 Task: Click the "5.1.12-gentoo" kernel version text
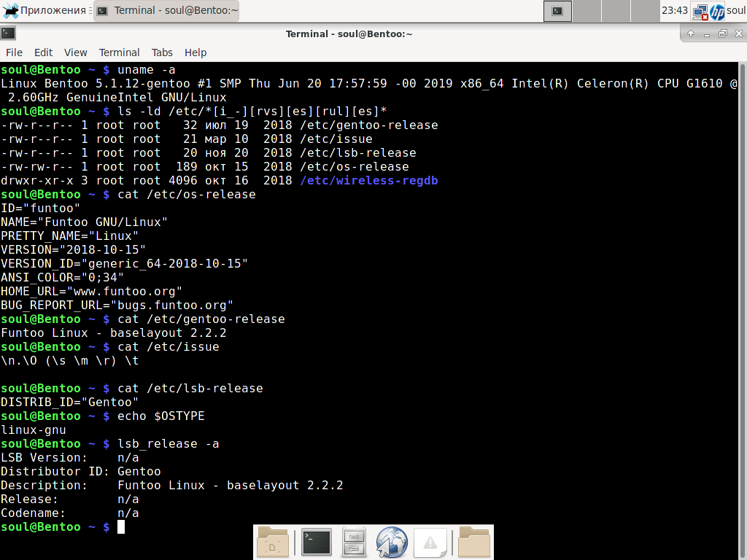click(143, 83)
